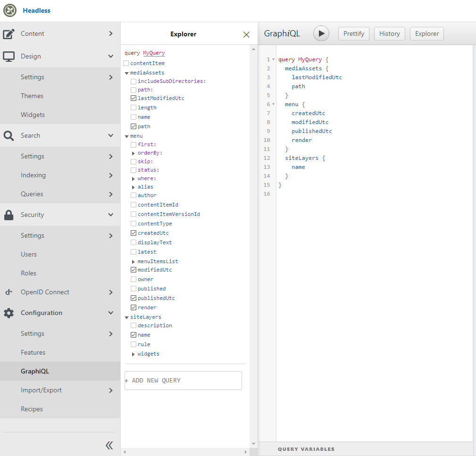Viewport: 476px width, 456px height.
Task: Collapse the mediaAssets tree node
Action: point(126,73)
